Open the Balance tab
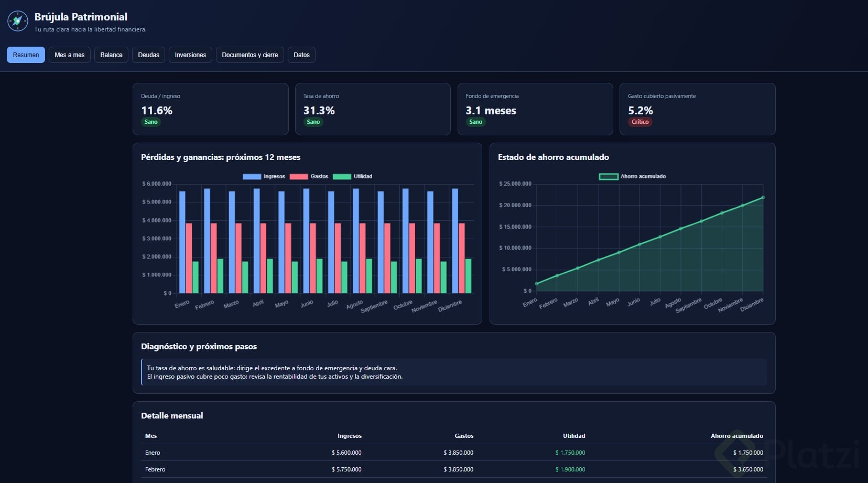 point(111,55)
